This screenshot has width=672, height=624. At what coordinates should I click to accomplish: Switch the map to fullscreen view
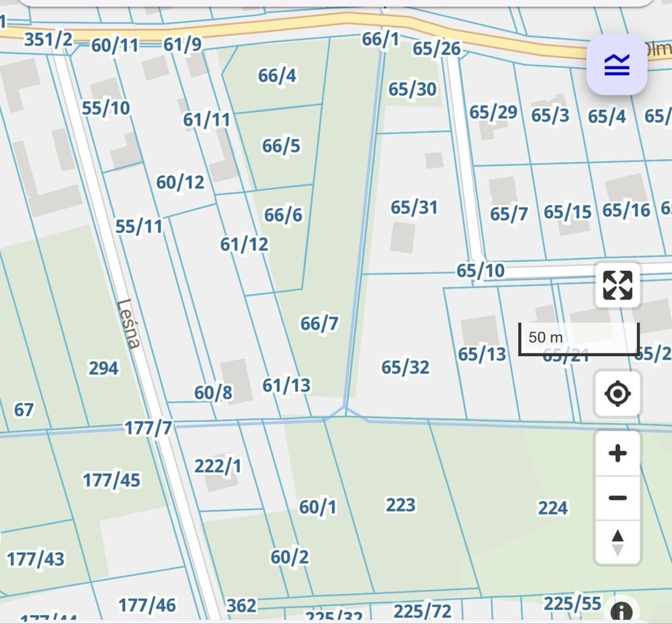[618, 285]
